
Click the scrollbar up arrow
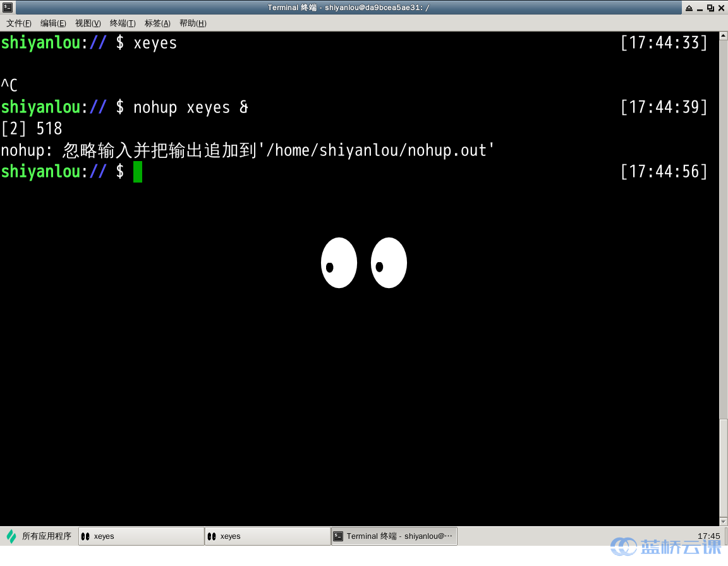click(724, 36)
